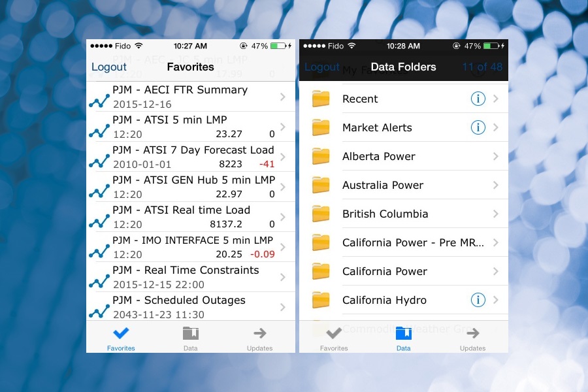Switch to Data tab on the Favorites screen
This screenshot has height=392, width=588.
tap(191, 338)
